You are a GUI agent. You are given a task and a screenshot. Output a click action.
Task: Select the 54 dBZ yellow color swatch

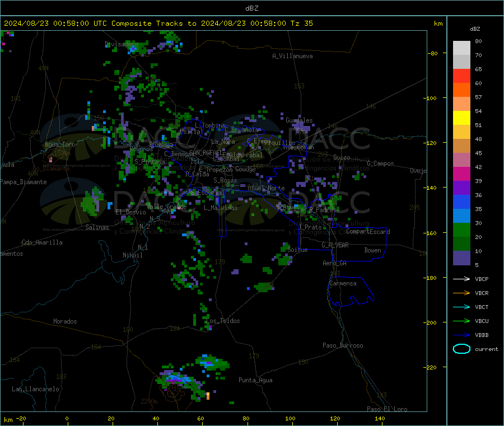[x=461, y=118]
